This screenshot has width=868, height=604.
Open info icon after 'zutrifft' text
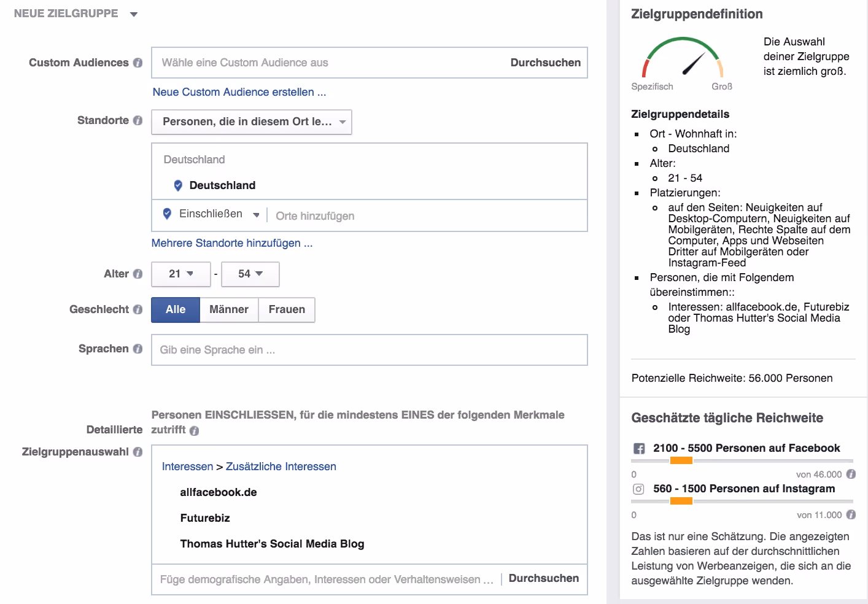click(x=194, y=431)
